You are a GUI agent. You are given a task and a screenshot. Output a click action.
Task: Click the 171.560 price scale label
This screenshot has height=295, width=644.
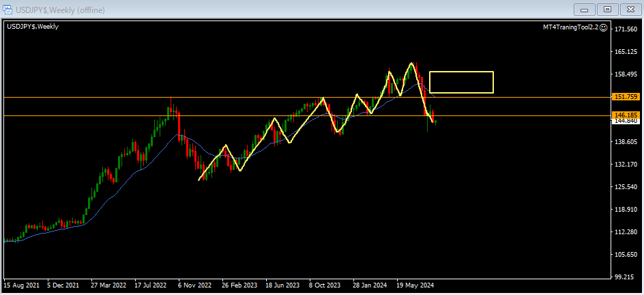625,29
